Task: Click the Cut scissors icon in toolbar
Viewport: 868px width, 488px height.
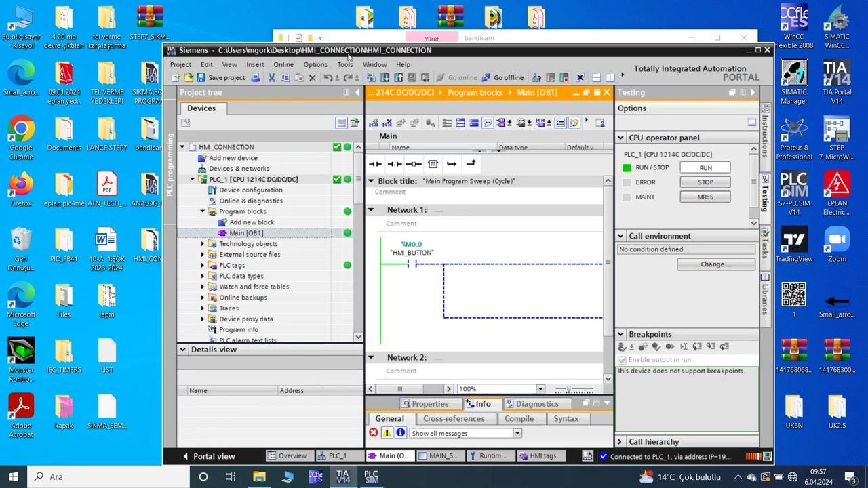Action: pyautogui.click(x=271, y=77)
